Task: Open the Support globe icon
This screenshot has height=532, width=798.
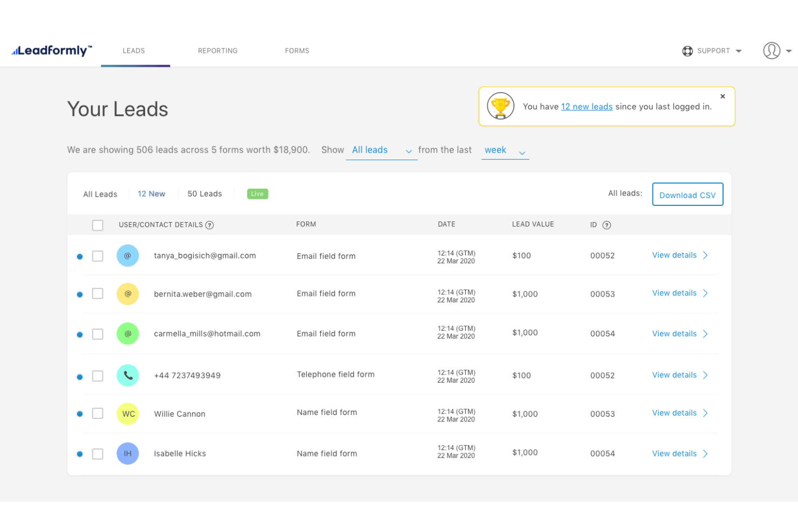Action: (x=687, y=51)
